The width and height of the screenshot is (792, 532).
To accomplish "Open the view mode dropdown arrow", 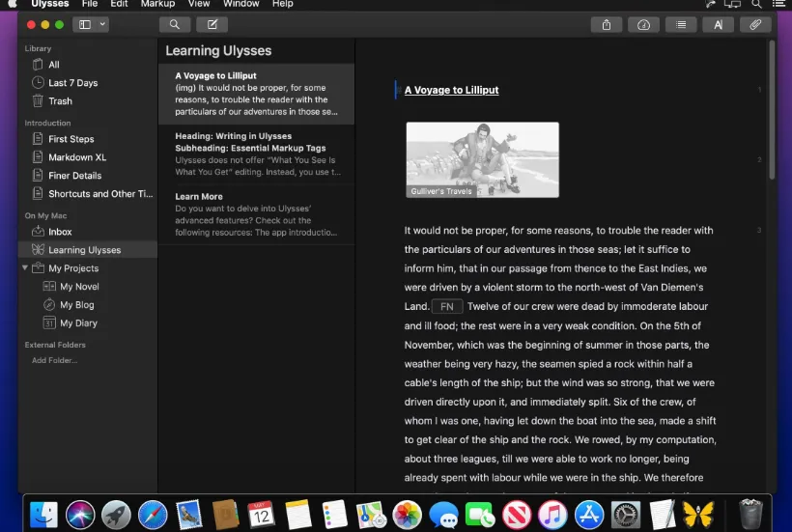I will [x=102, y=24].
